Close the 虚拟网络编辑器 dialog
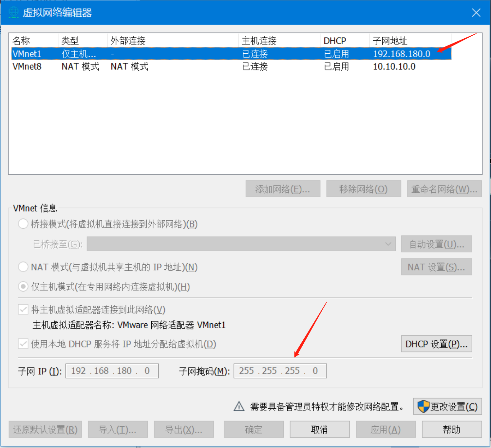Image resolution: width=491 pixels, height=448 pixels. pyautogui.click(x=476, y=12)
